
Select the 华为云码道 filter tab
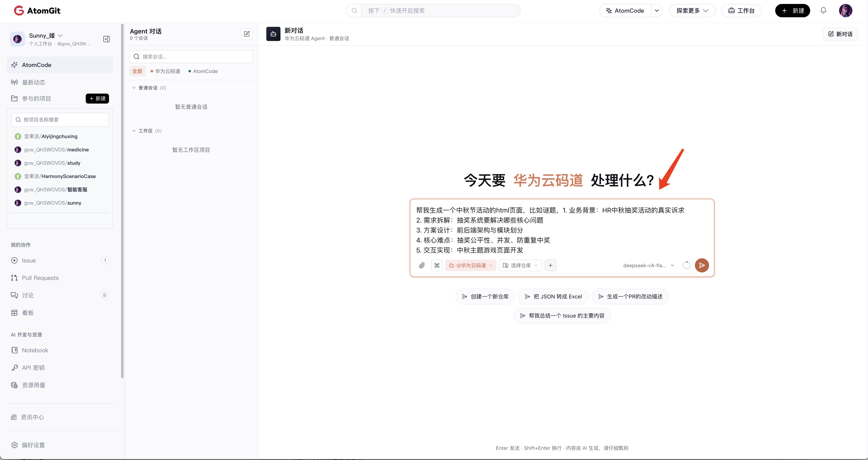click(x=165, y=71)
